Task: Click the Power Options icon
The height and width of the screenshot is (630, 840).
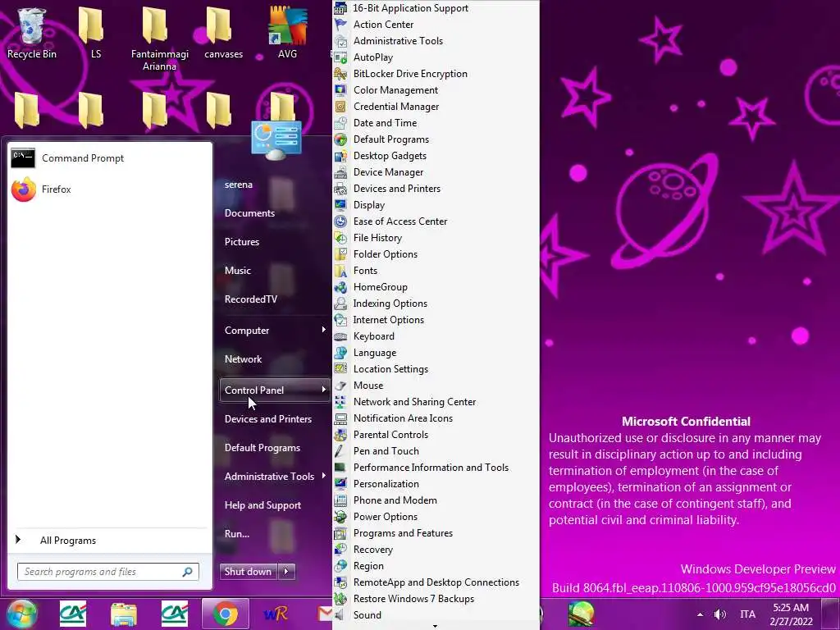Action: [340, 517]
